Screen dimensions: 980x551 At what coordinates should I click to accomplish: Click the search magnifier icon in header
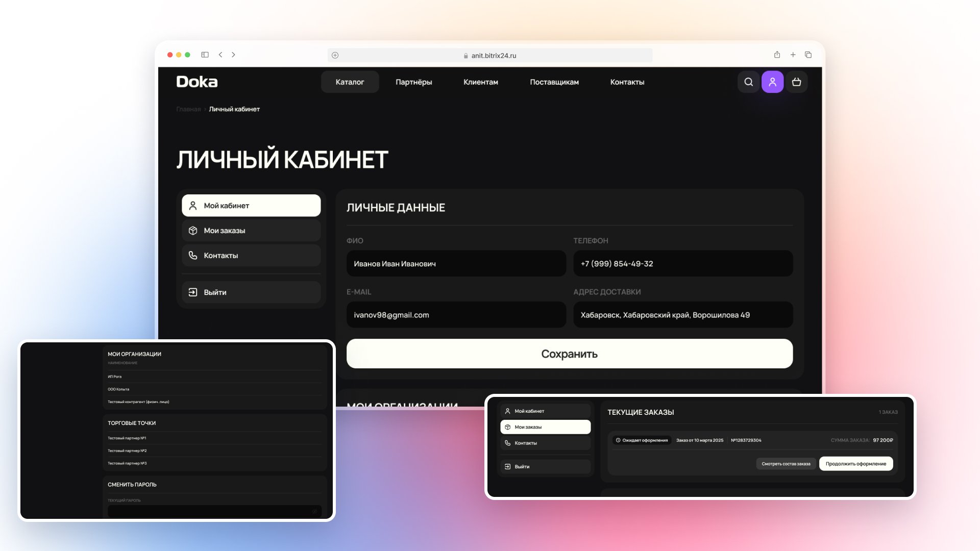tap(748, 82)
